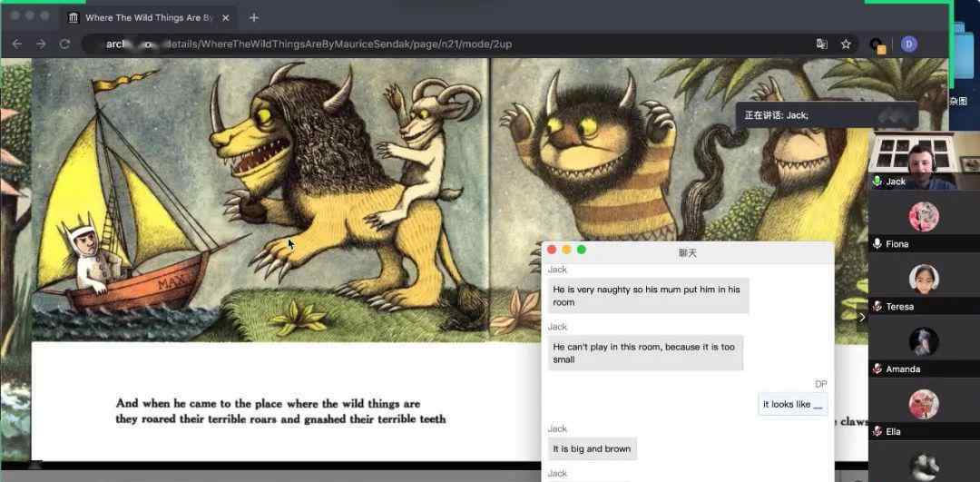Open the translate page icon in address bar
Viewport: 980px width, 482px height.
822,44
